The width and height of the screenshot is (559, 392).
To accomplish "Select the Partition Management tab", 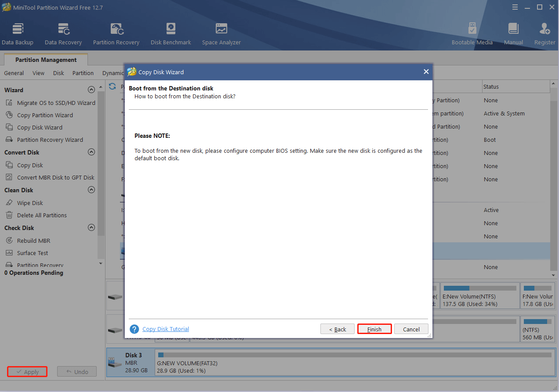I will (x=46, y=60).
